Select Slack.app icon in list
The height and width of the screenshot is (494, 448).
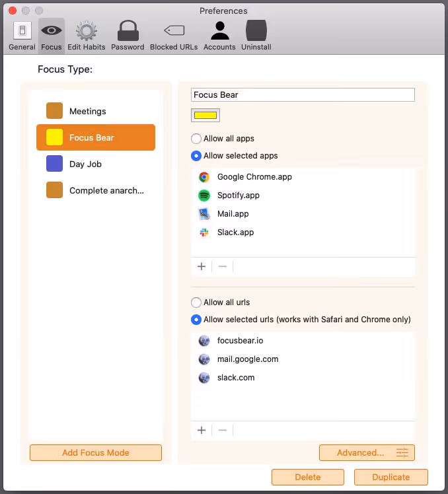coord(204,232)
